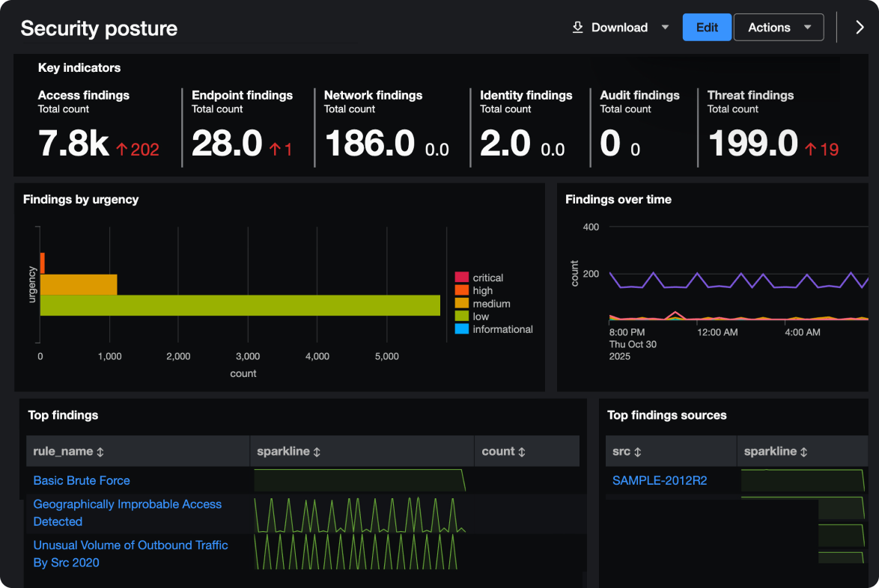Click the download icon beside Download
The width and height of the screenshot is (879, 588).
(577, 27)
